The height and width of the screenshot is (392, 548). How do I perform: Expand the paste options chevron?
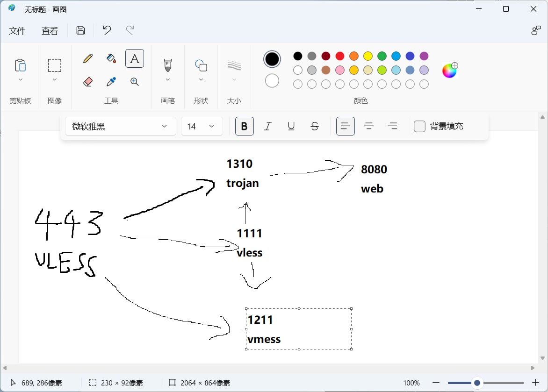click(x=20, y=79)
